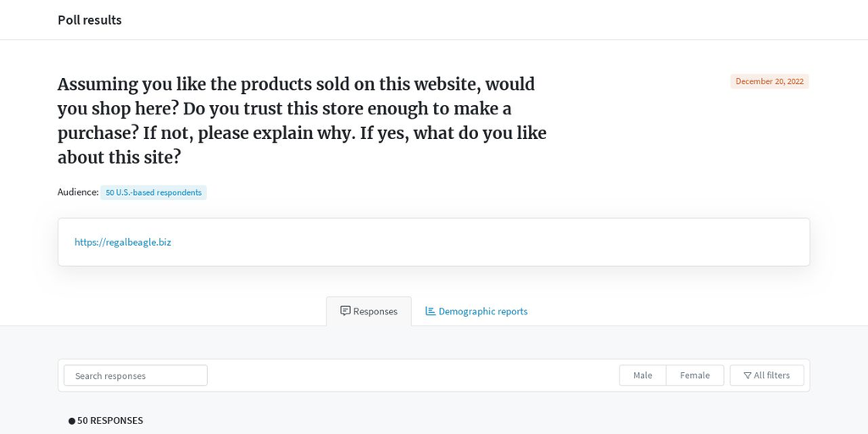Toggle the Female gender filter
868x434 pixels.
point(694,376)
